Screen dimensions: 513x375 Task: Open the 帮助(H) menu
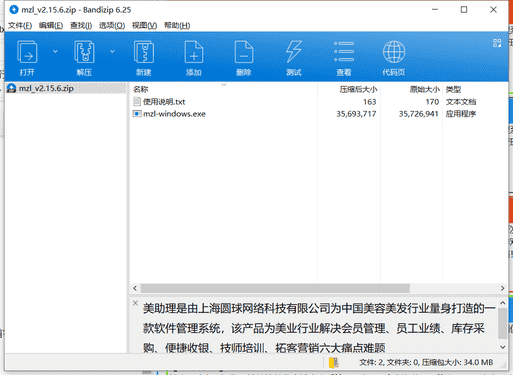click(x=177, y=25)
